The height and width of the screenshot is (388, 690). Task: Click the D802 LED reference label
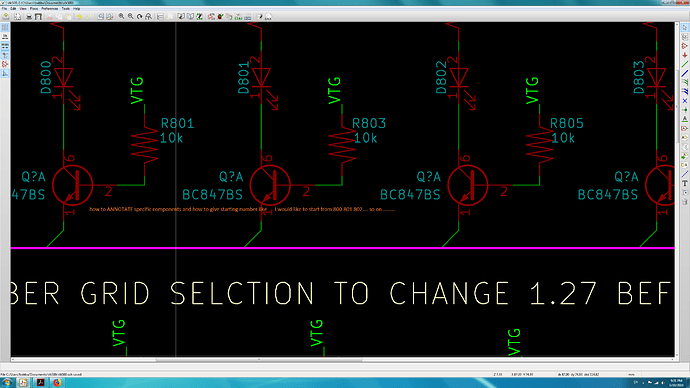click(442, 77)
